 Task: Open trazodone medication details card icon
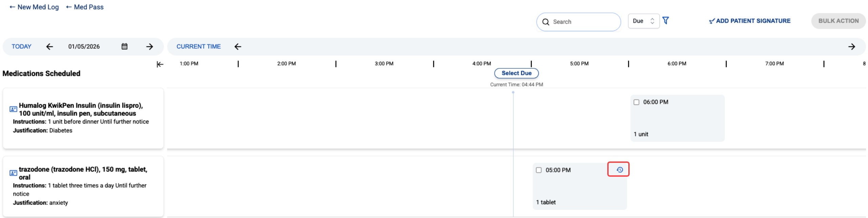(13, 173)
